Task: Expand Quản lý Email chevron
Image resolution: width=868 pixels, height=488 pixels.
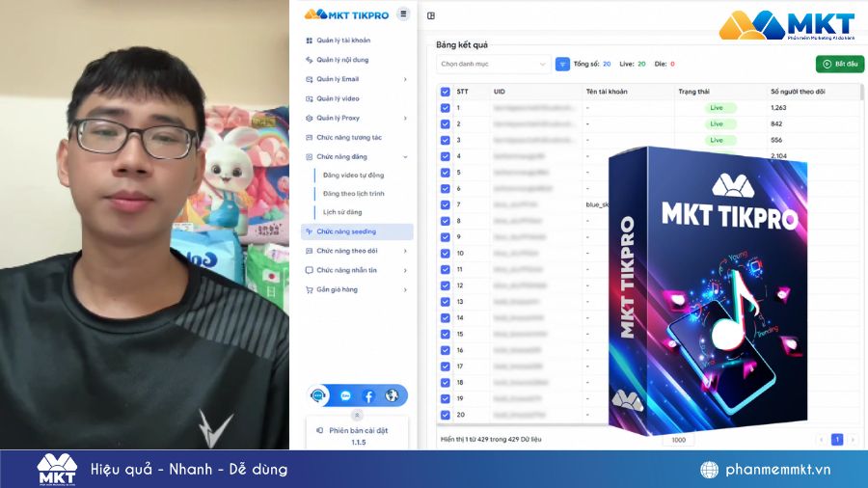Action: tap(405, 79)
